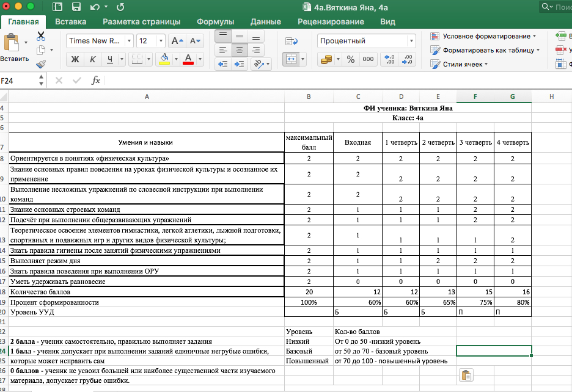Click the Name Box showing F24
This screenshot has height=392, width=572.
click(x=18, y=81)
